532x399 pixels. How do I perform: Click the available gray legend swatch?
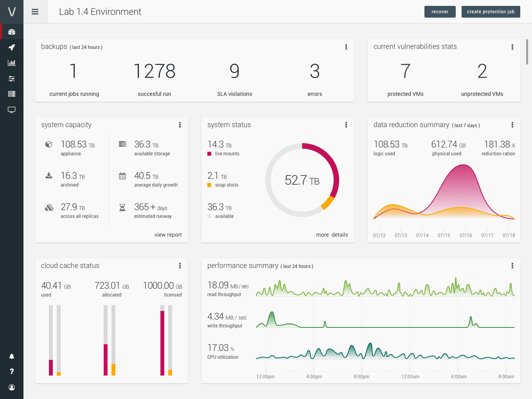coord(209,216)
